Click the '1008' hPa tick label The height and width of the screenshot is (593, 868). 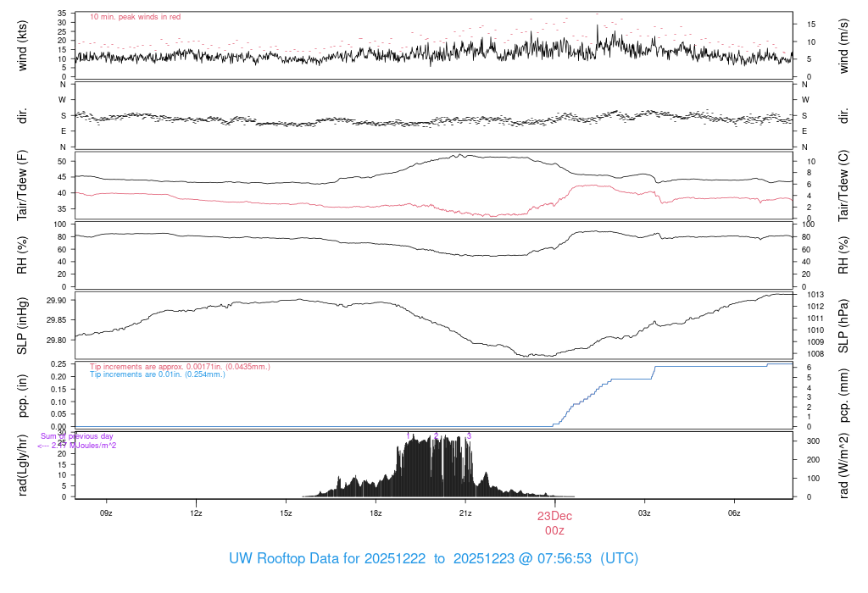point(815,354)
